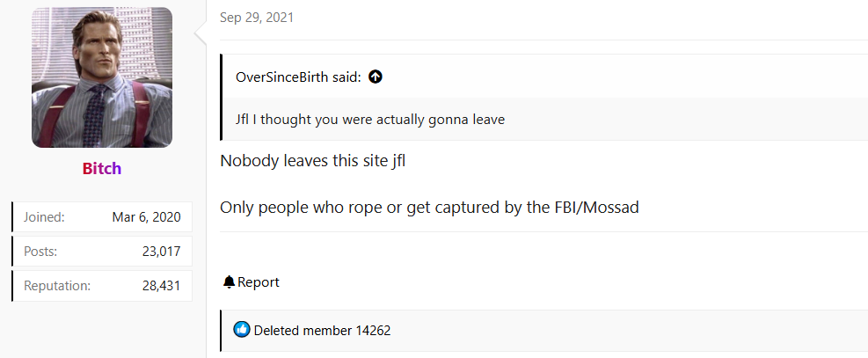The height and width of the screenshot is (358, 868).
Task: Select the Joined label in user stats
Action: [45, 217]
